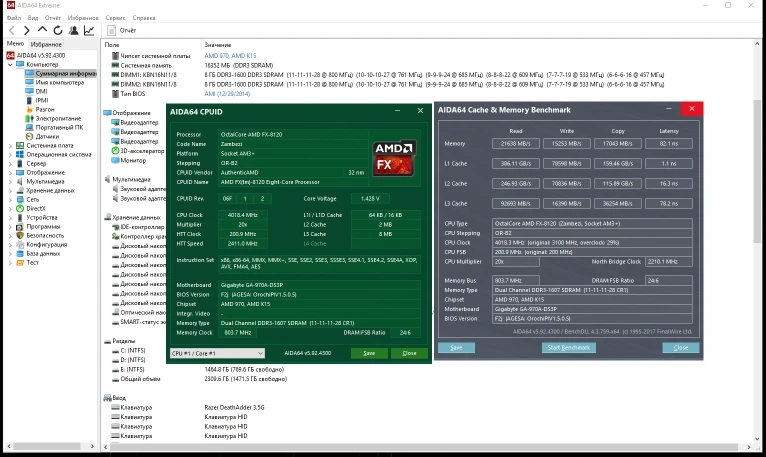Click the Memory Read value 21638 MB/s
The width and height of the screenshot is (766, 457).
coord(515,144)
